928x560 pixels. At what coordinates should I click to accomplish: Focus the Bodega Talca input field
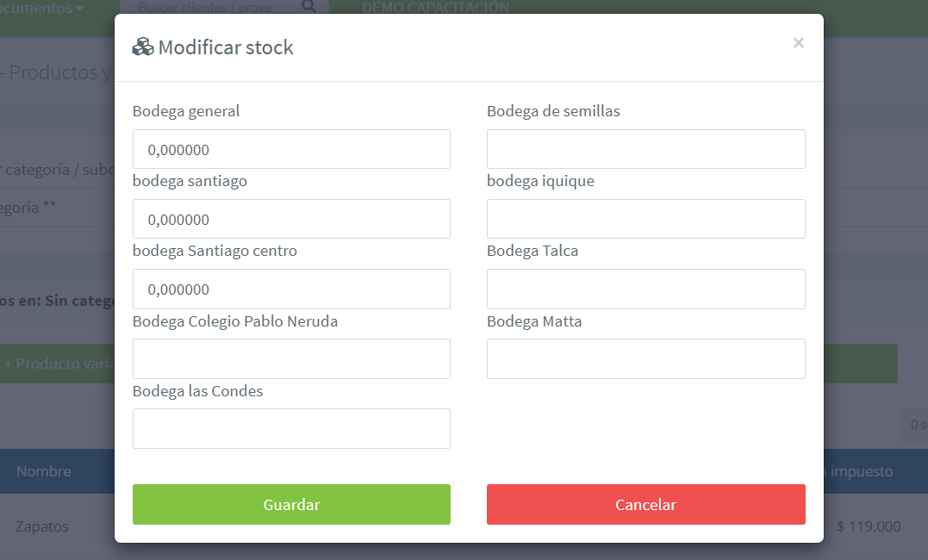click(x=645, y=289)
